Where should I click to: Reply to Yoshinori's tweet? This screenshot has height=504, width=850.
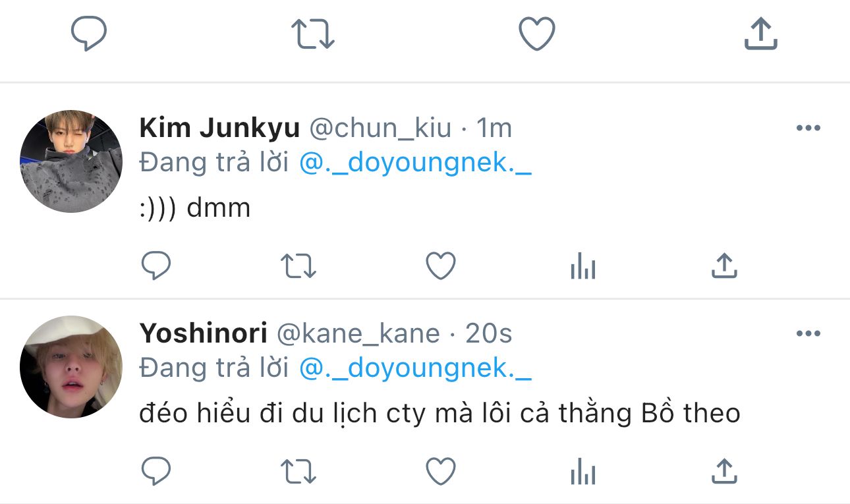click(x=156, y=472)
